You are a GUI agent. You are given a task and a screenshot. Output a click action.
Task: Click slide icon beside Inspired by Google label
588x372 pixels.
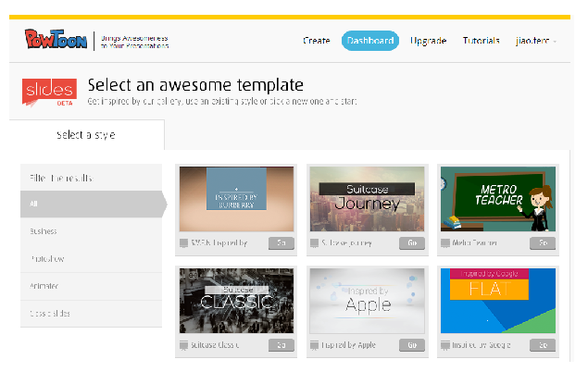point(445,345)
